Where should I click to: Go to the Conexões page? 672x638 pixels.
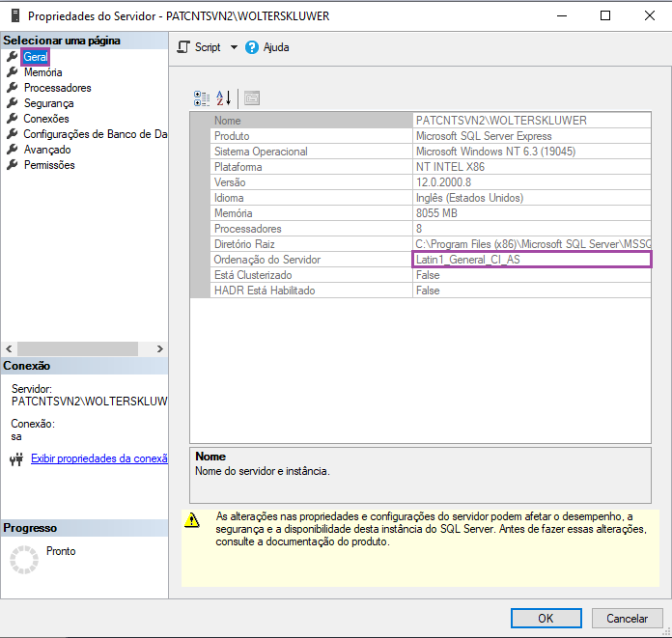point(46,119)
